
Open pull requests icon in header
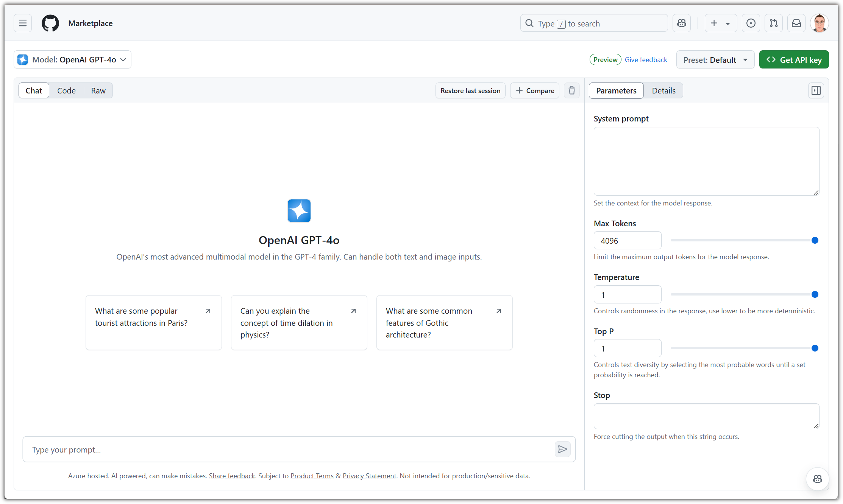tap(773, 23)
